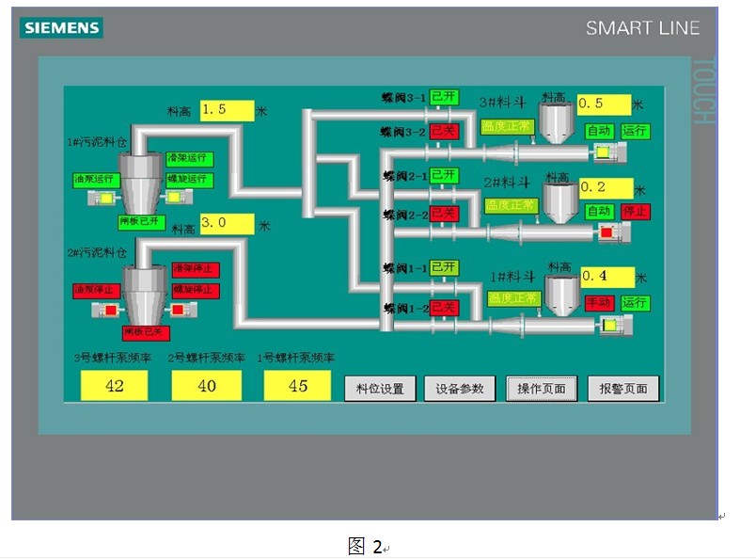Click the 1# silo 料高 field showing 1.5
The height and width of the screenshot is (559, 756).
coord(226,110)
